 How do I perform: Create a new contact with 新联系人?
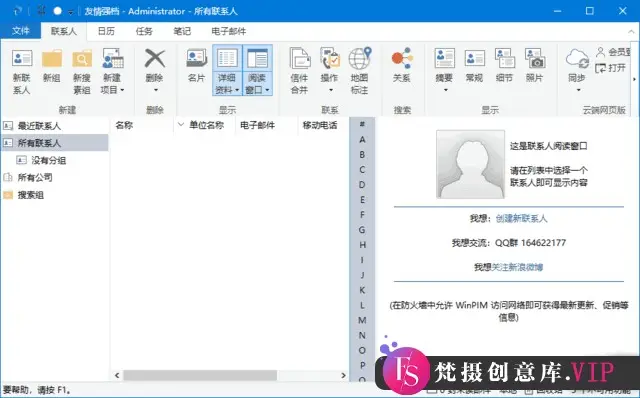point(22,71)
